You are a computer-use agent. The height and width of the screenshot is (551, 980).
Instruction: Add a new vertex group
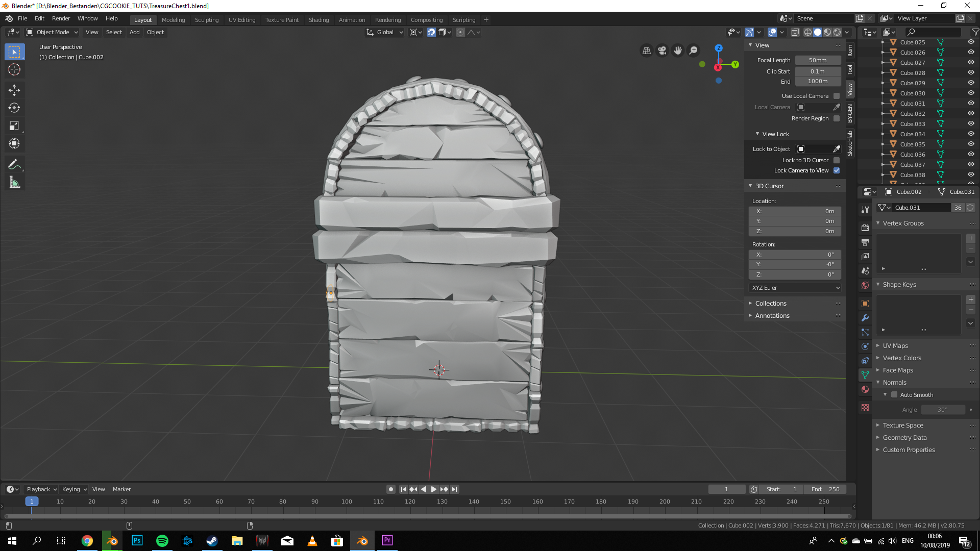click(x=971, y=238)
